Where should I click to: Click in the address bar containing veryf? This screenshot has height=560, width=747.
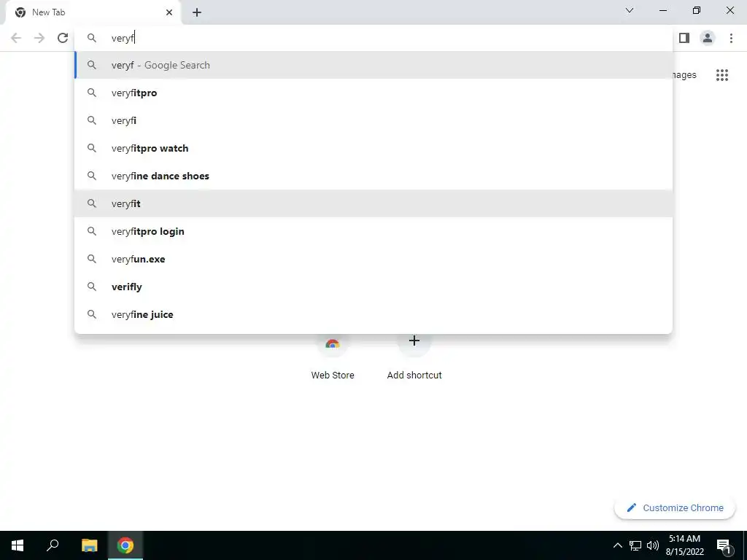(373, 38)
